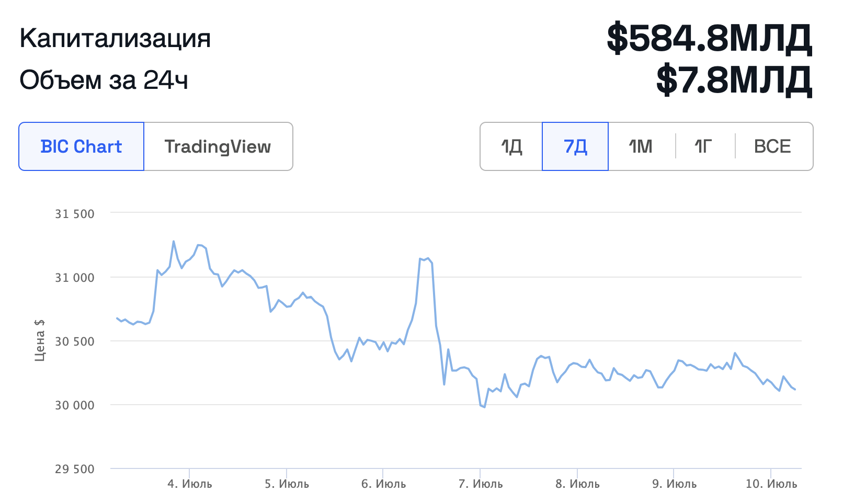Switch to the TradingView tab
Viewport: 843px width, 504px height.
tap(218, 146)
